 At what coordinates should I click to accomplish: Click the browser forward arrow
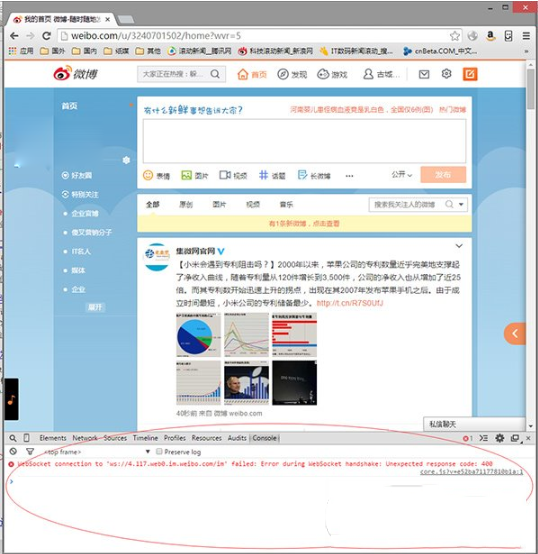(x=30, y=36)
